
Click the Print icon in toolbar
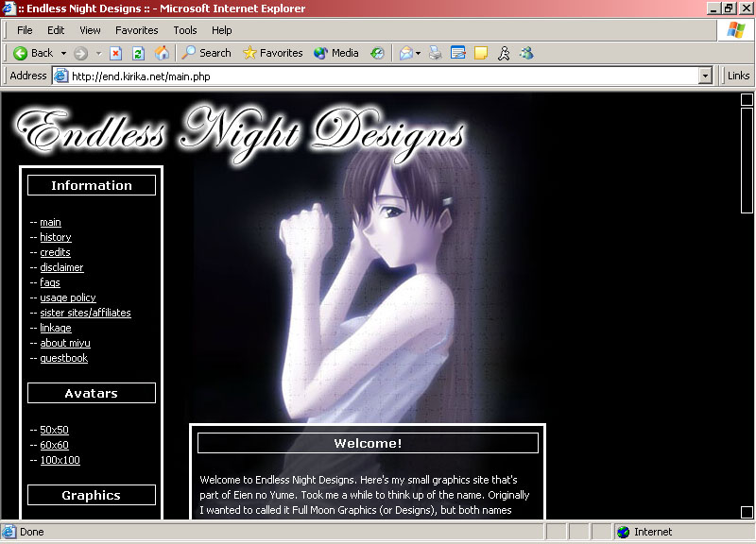point(436,53)
